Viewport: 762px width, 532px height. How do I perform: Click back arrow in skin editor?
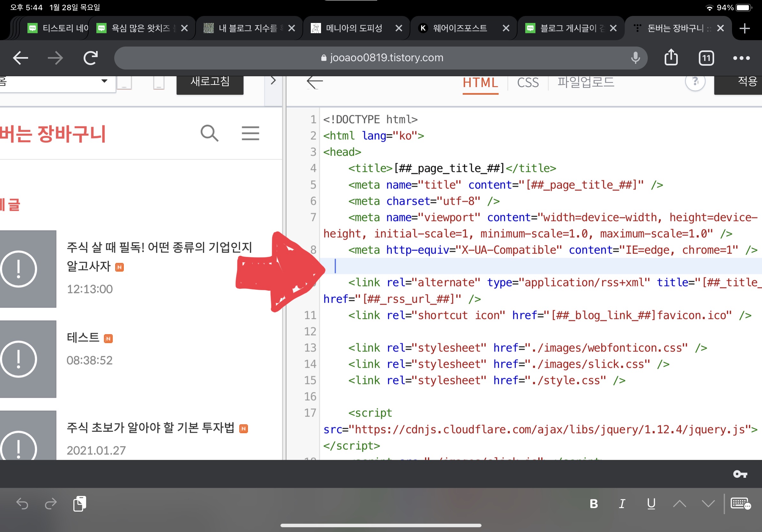pos(314,82)
